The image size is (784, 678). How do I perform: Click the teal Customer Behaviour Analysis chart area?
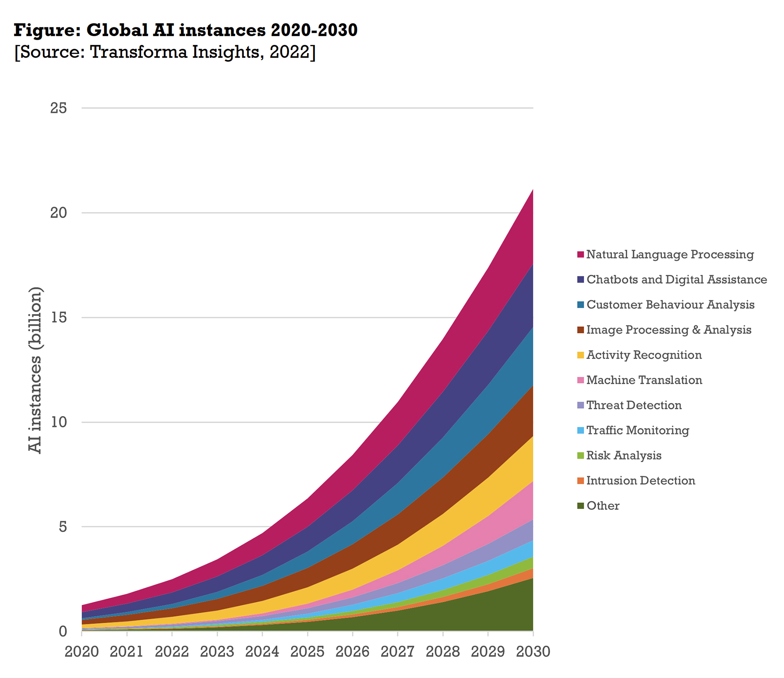tap(488, 410)
